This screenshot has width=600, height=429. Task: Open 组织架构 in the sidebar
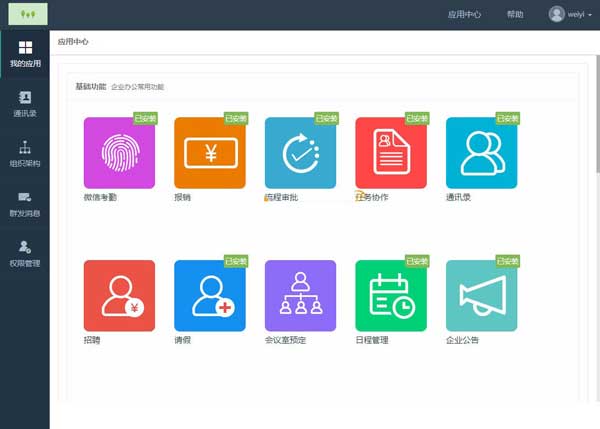coord(25,154)
